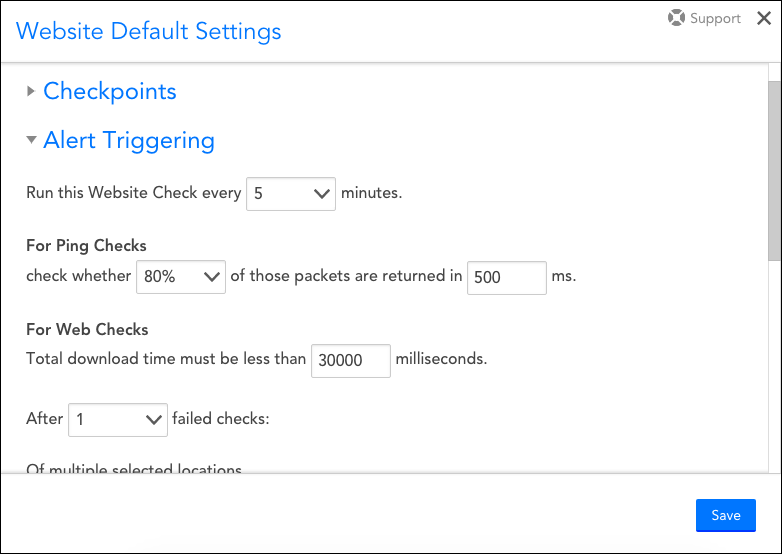Click the Website Default Settings title

click(149, 31)
